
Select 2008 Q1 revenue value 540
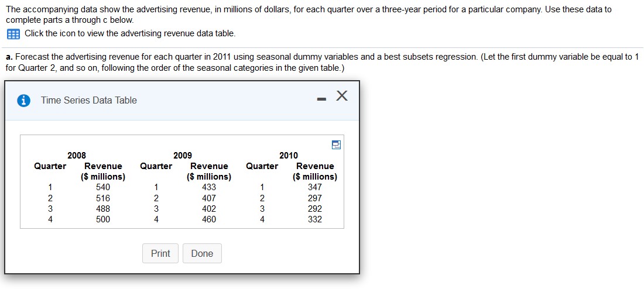tap(102, 187)
